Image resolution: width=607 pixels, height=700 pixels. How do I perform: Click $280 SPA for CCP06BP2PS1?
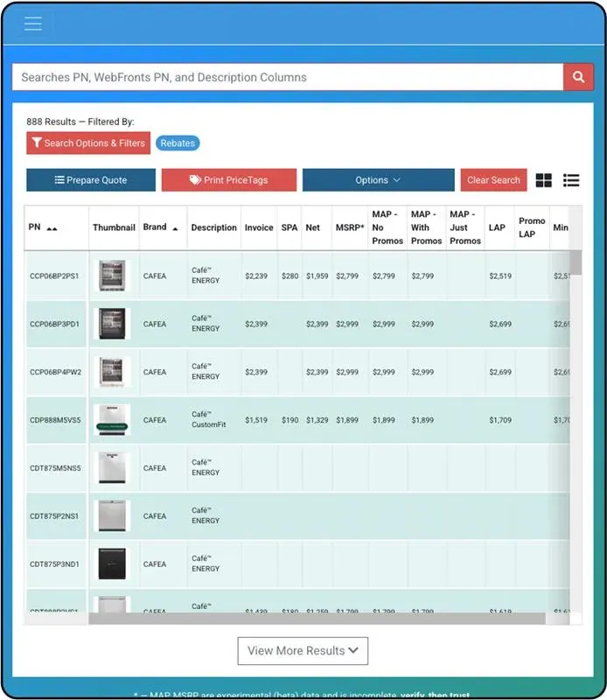point(290,276)
